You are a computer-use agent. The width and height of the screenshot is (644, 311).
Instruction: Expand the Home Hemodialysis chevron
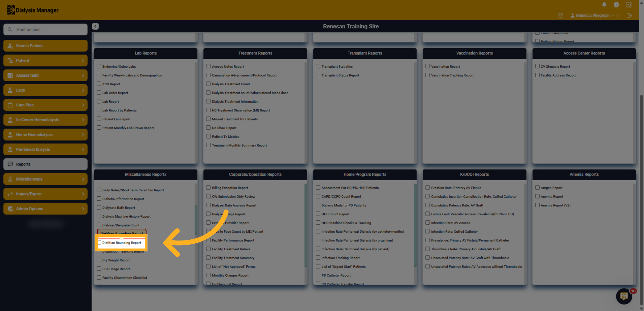(83, 135)
